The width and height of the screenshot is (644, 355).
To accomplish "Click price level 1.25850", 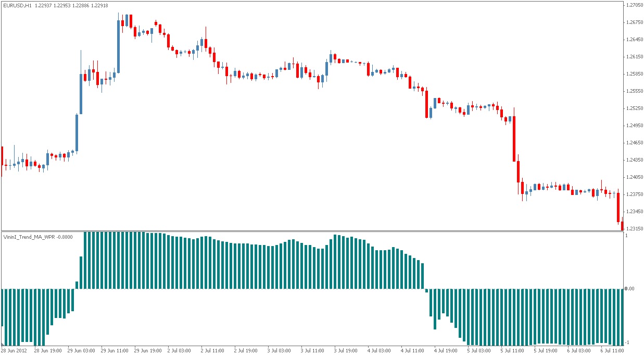I will 634,74.
